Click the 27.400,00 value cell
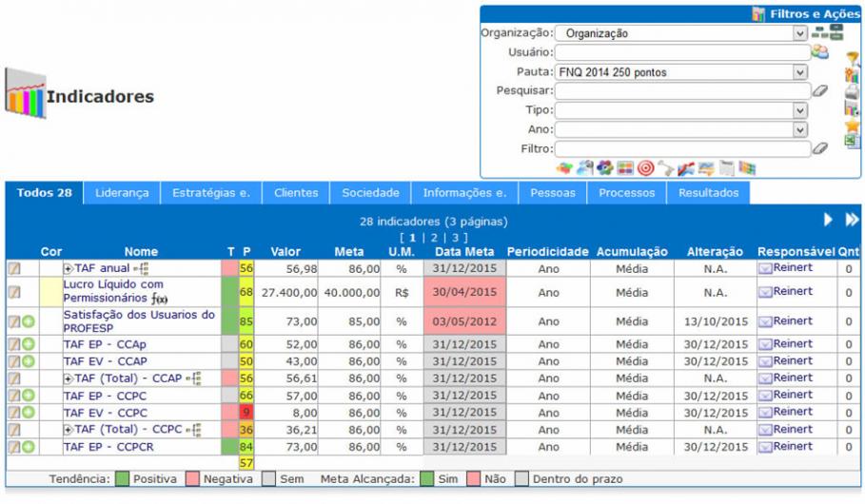This screenshot has width=865, height=504. pos(289,293)
